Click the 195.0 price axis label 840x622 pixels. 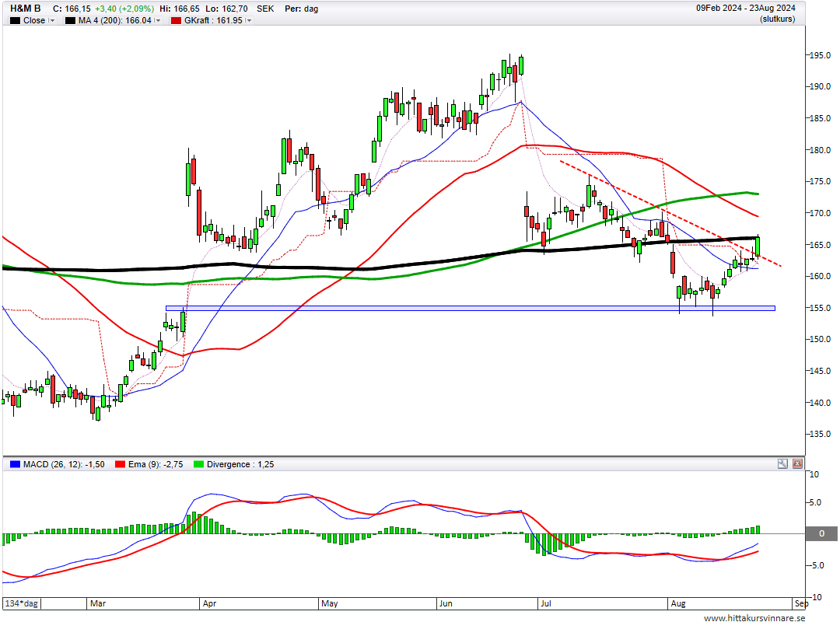coord(820,55)
